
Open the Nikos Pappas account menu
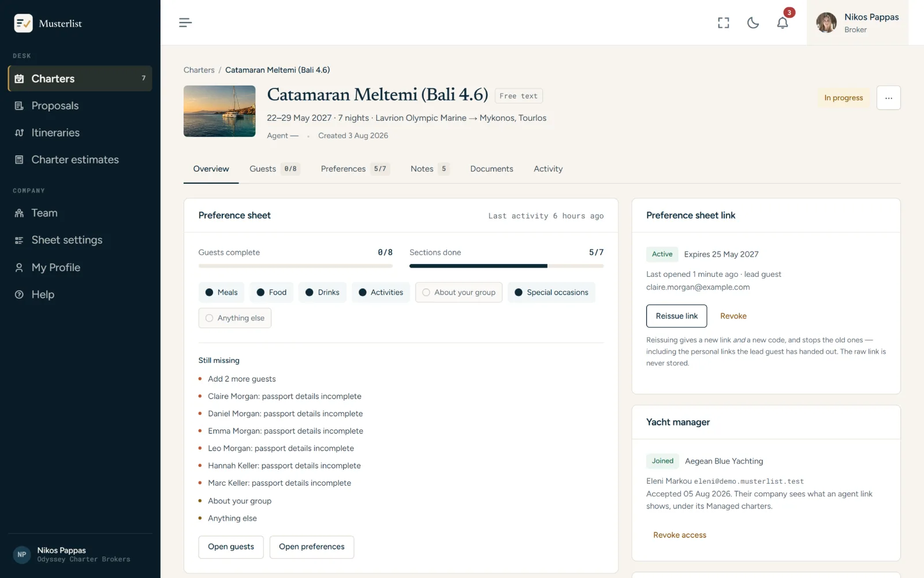pyautogui.click(x=858, y=23)
